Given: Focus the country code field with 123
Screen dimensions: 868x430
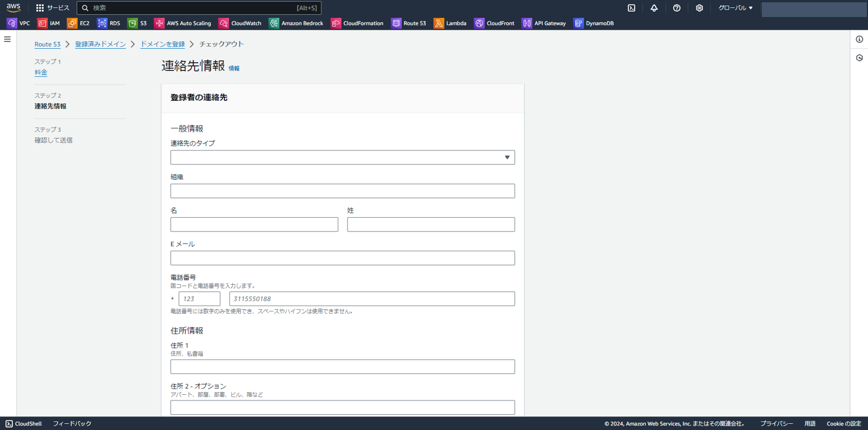Looking at the screenshot, I should 199,298.
